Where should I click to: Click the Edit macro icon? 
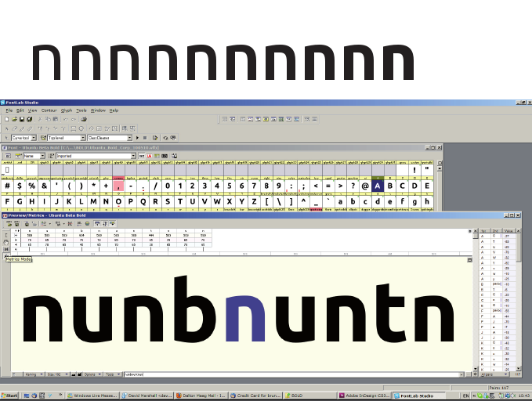pos(155,138)
